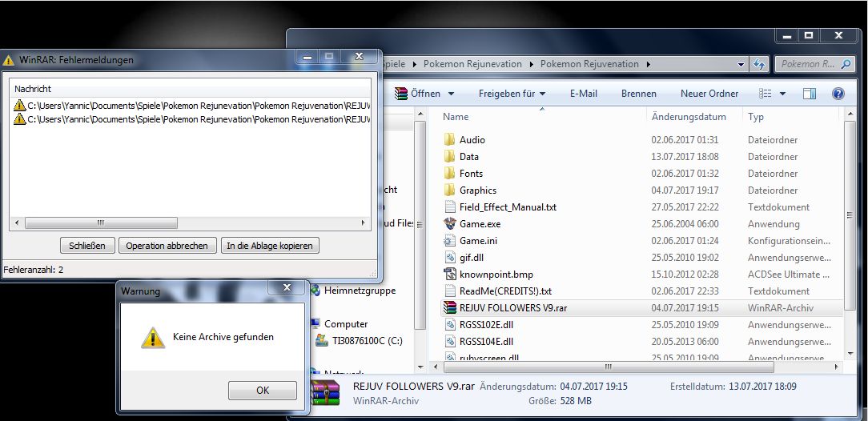Screen dimensions: 868x421
Task: Select the Data folder icon
Action: [449, 157]
